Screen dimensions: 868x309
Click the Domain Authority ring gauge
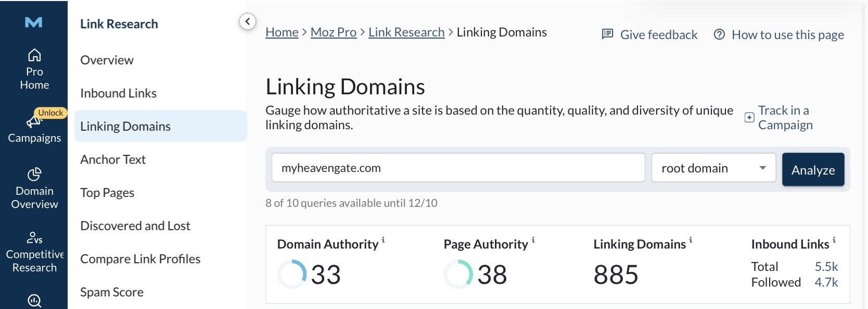coord(292,274)
